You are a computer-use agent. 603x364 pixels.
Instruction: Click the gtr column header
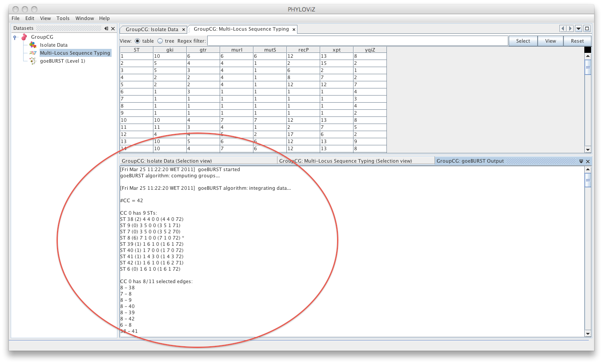coord(203,50)
